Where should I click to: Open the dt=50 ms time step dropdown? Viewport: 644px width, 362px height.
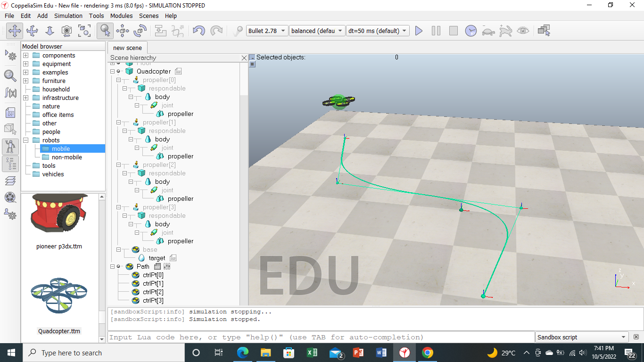(376, 31)
